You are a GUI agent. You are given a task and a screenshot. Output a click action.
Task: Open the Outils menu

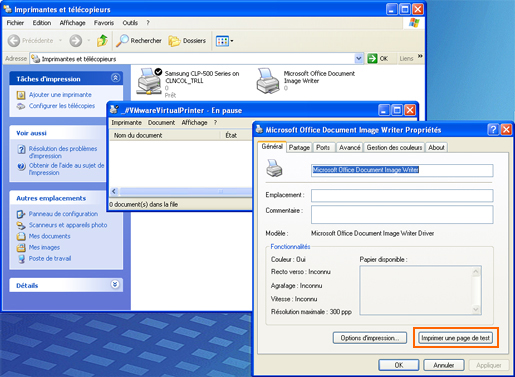130,23
